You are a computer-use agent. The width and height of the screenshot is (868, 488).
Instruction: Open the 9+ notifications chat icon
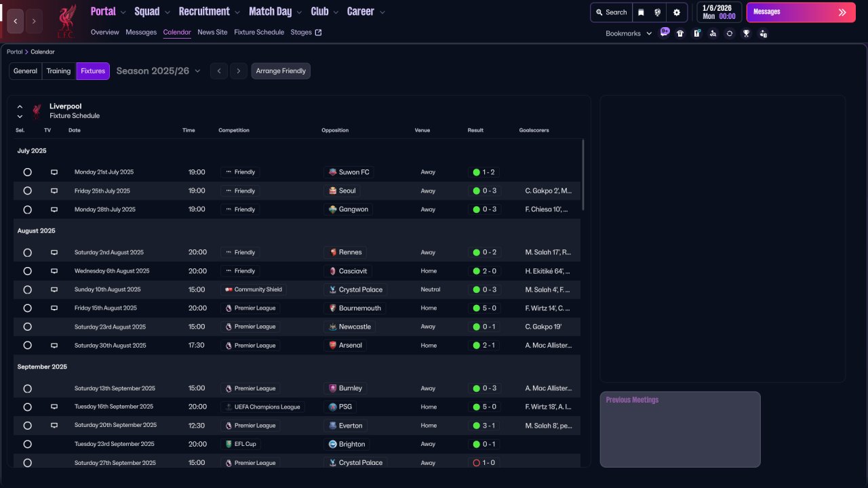[664, 33]
